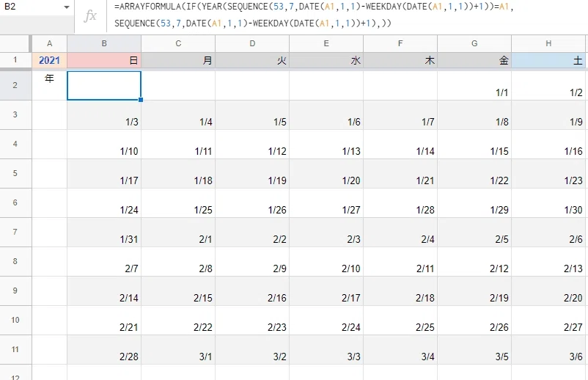588x380 pixels.
Task: Select the cell with date 3/6
Action: [x=548, y=350]
